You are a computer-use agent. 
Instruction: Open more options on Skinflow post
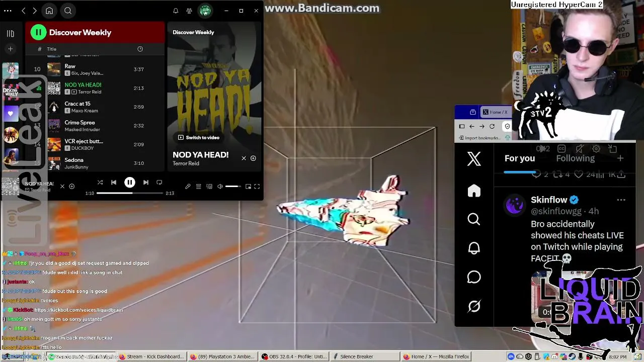coord(621,200)
